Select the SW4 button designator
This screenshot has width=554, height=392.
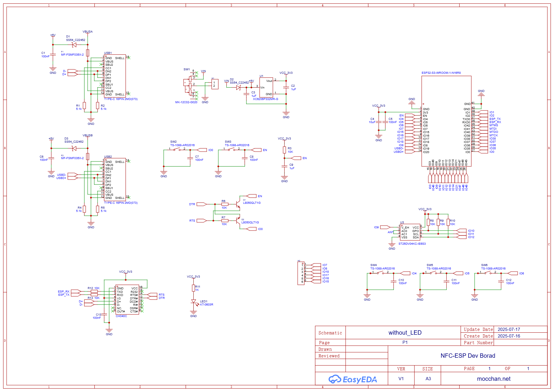374,265
